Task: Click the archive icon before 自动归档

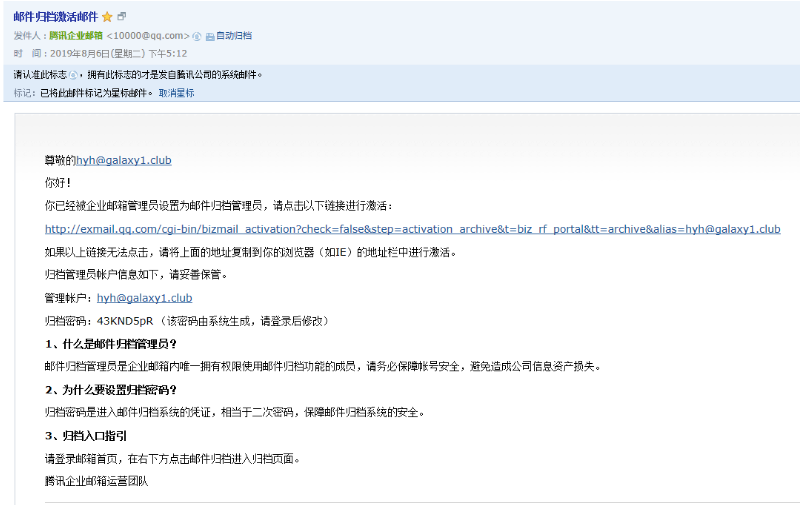Action: (210, 36)
